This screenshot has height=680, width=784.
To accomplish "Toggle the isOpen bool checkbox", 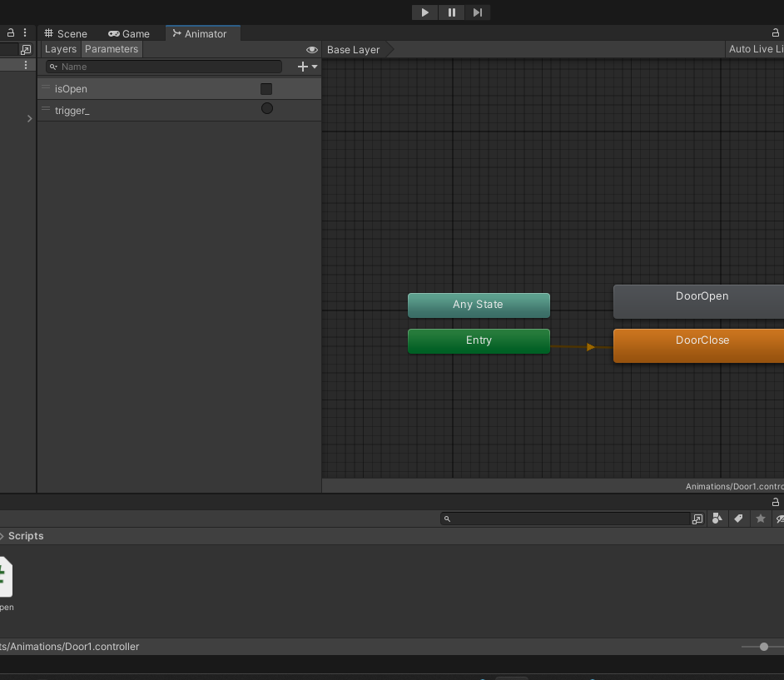I will (x=266, y=89).
